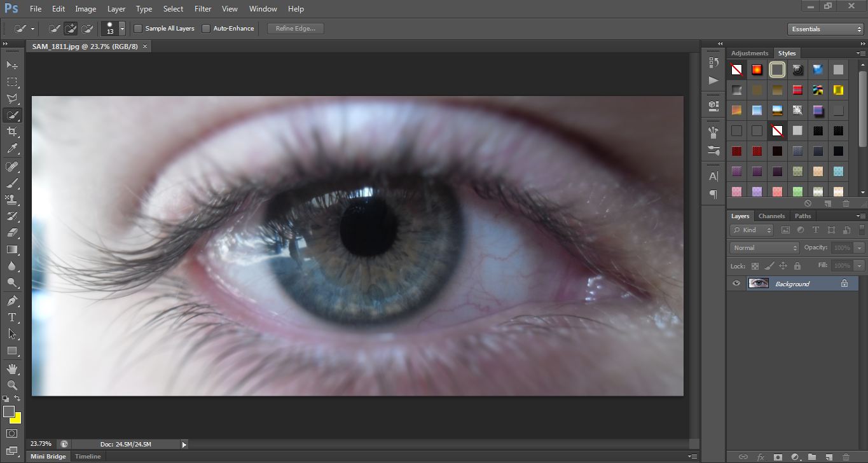Switch to the Channels tab
The width and height of the screenshot is (868, 463).
point(771,216)
